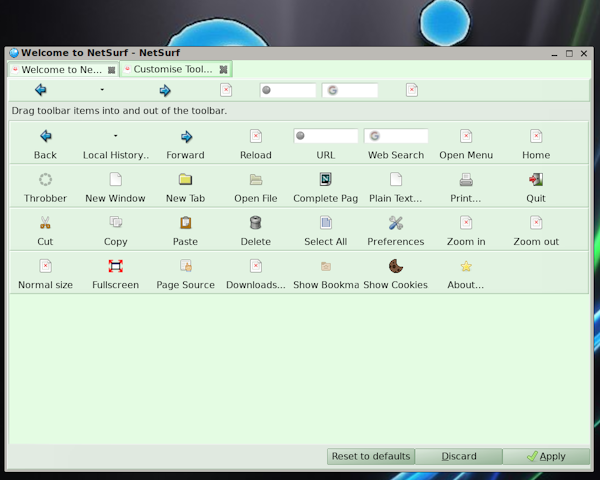Click the Discard button
600x480 pixels.
pos(459,456)
